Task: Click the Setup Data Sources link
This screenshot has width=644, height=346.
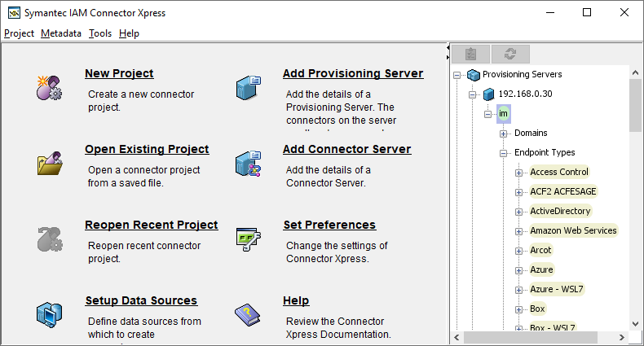Action: click(x=140, y=300)
